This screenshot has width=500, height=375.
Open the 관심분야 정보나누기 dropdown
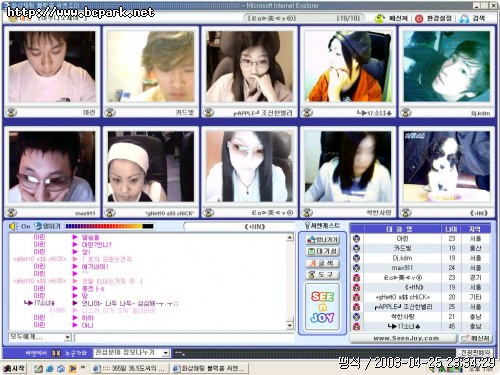[166, 353]
